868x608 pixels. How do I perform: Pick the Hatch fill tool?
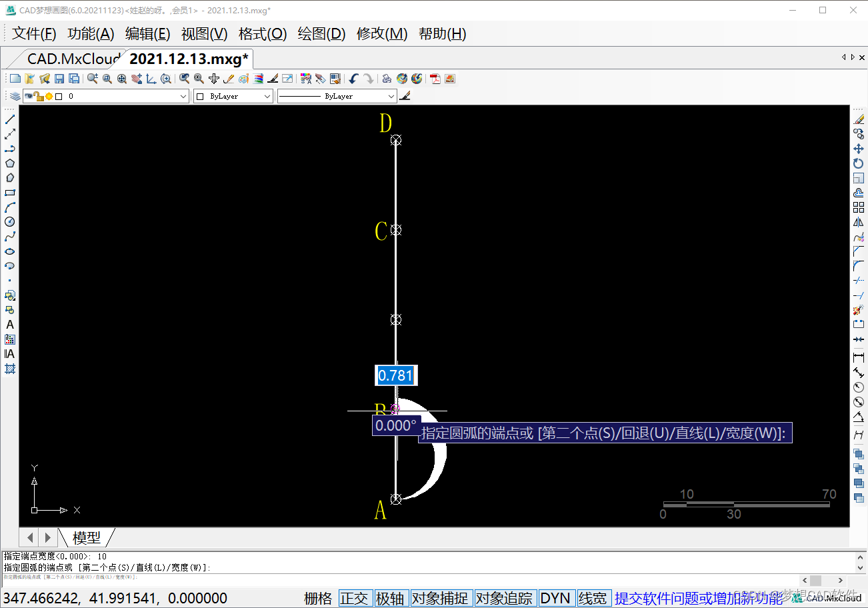[x=10, y=369]
